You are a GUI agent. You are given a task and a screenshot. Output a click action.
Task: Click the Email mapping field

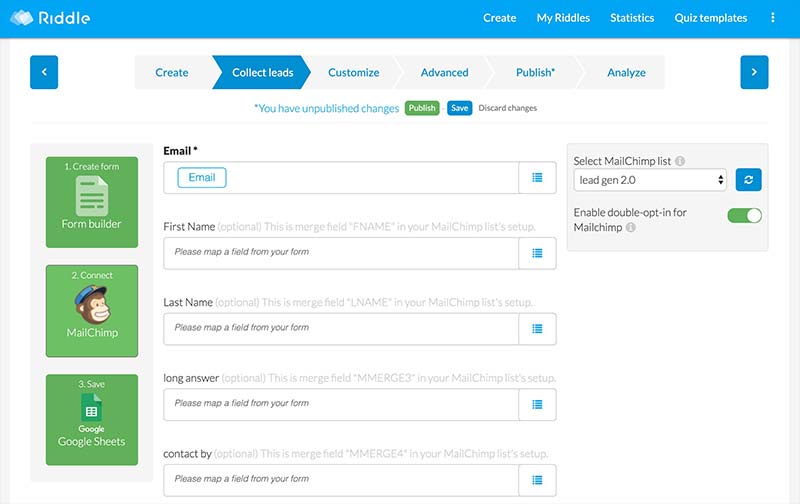341,178
